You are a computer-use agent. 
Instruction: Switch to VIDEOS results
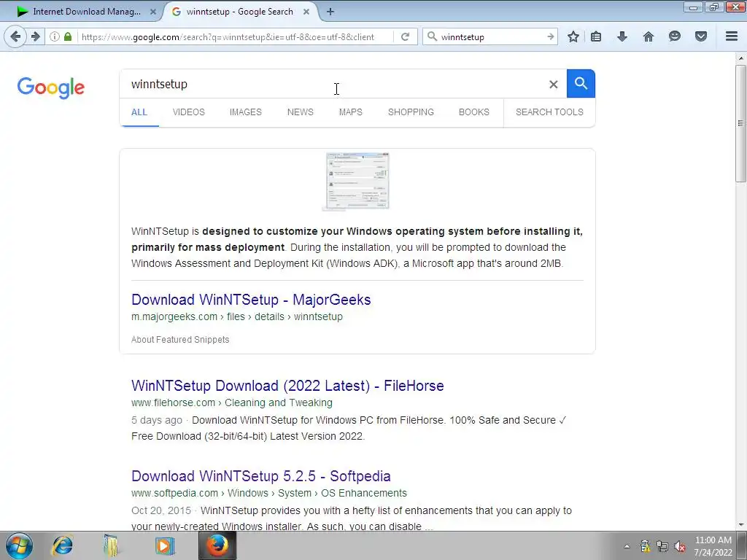click(x=189, y=112)
